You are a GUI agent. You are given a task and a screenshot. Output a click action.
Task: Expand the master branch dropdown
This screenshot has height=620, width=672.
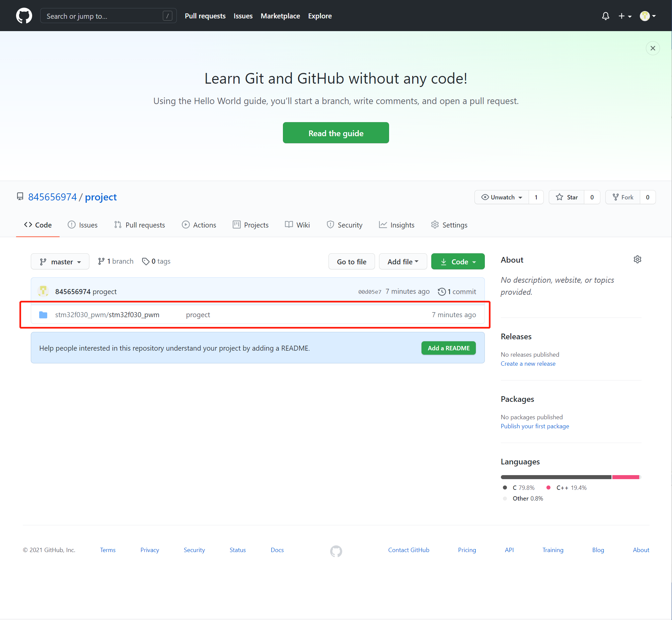pos(60,262)
